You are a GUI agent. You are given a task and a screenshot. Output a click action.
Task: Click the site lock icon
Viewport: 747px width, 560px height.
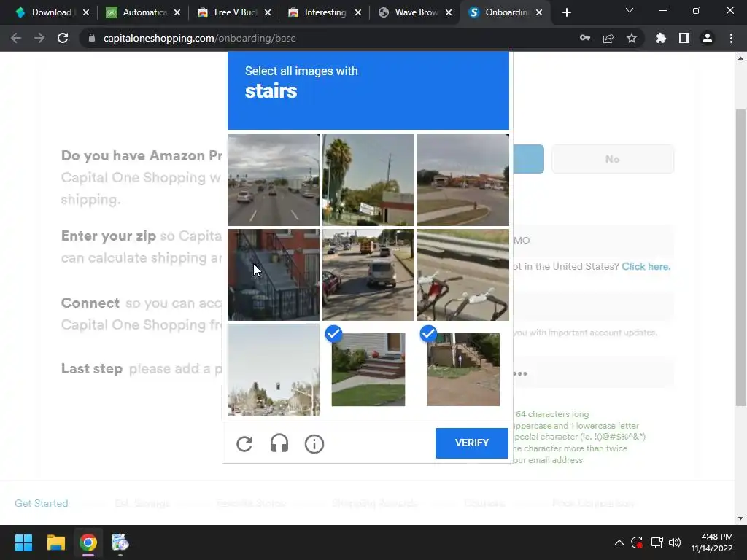[x=92, y=38]
